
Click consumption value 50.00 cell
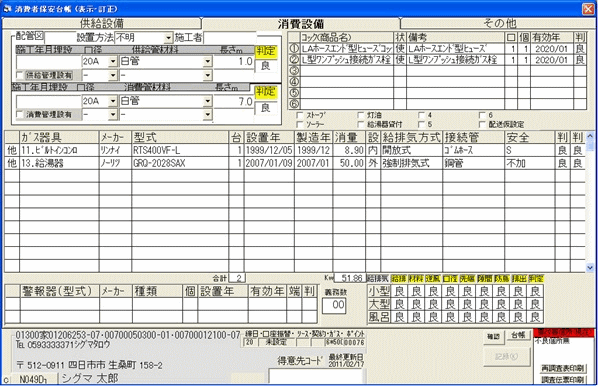[x=349, y=163]
